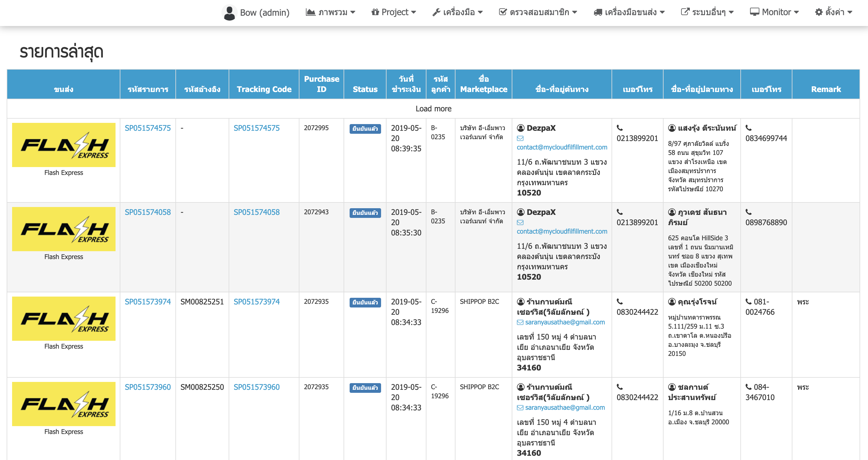Click the chart icon for ภาพรวม

click(x=310, y=12)
